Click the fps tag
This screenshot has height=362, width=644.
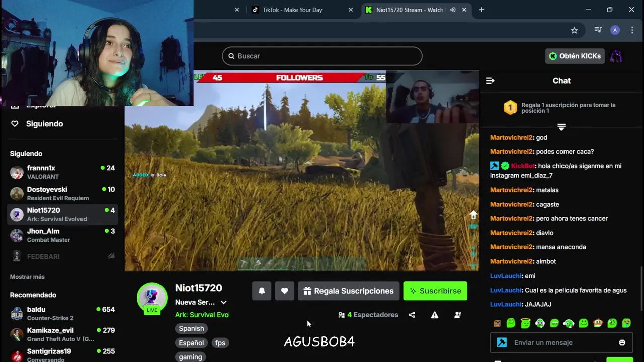pos(220,343)
